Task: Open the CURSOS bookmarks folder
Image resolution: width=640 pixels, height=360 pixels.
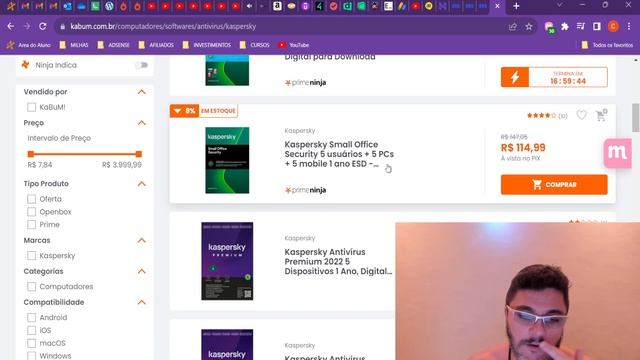Action: (255, 45)
